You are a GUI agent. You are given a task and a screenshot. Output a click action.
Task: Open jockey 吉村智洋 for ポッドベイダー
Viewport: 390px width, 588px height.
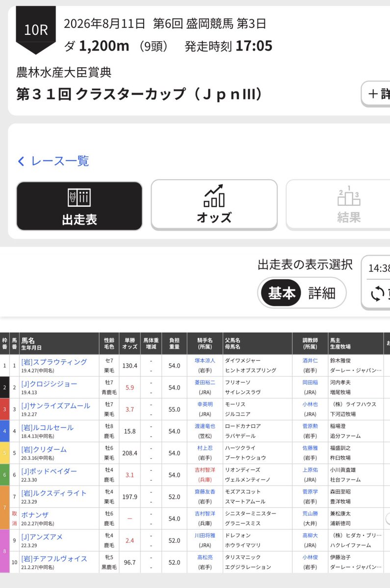(205, 470)
